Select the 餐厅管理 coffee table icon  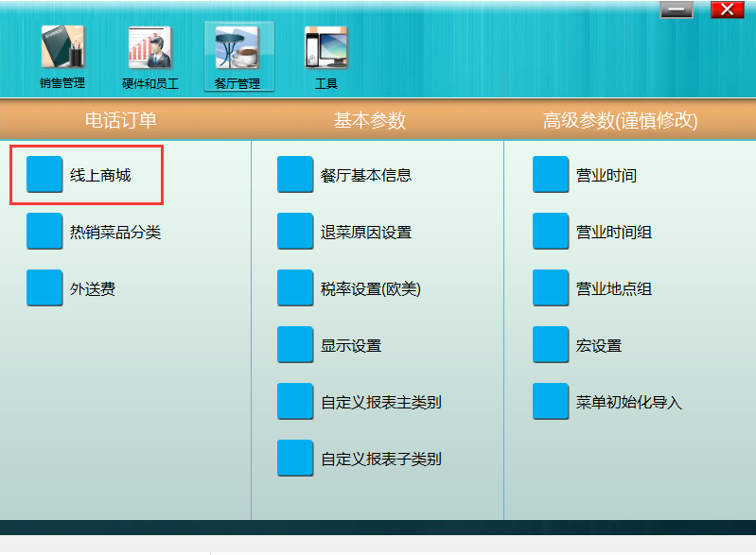(x=237, y=47)
